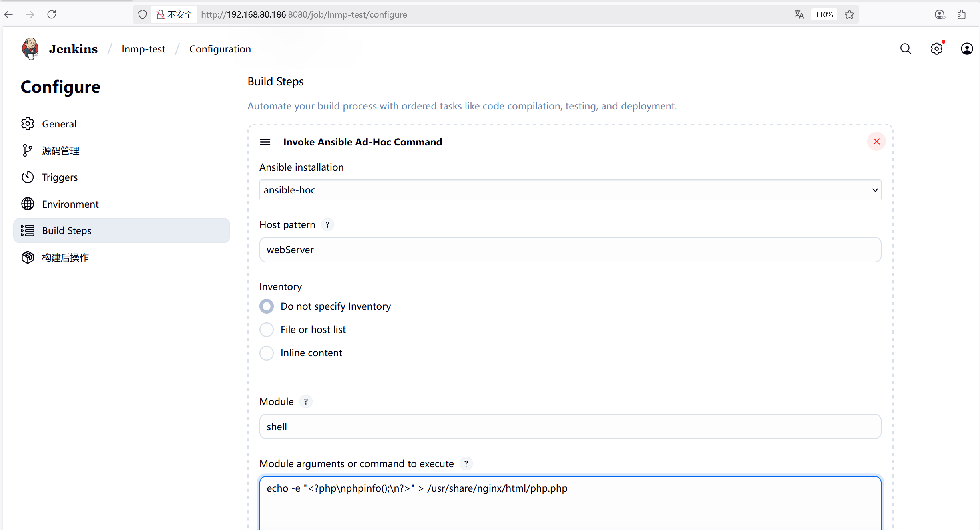The height and width of the screenshot is (530, 980).
Task: Go to 源码管理 section
Action: pyautogui.click(x=122, y=151)
